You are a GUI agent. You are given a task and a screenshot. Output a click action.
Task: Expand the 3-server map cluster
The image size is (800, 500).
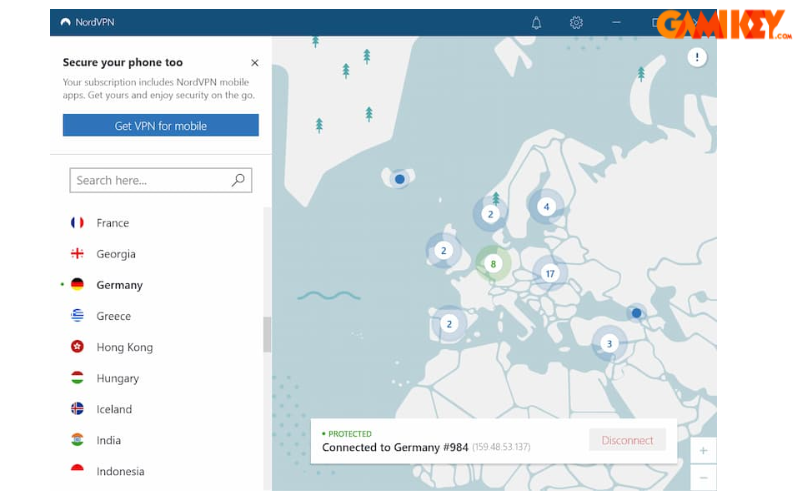click(x=609, y=344)
